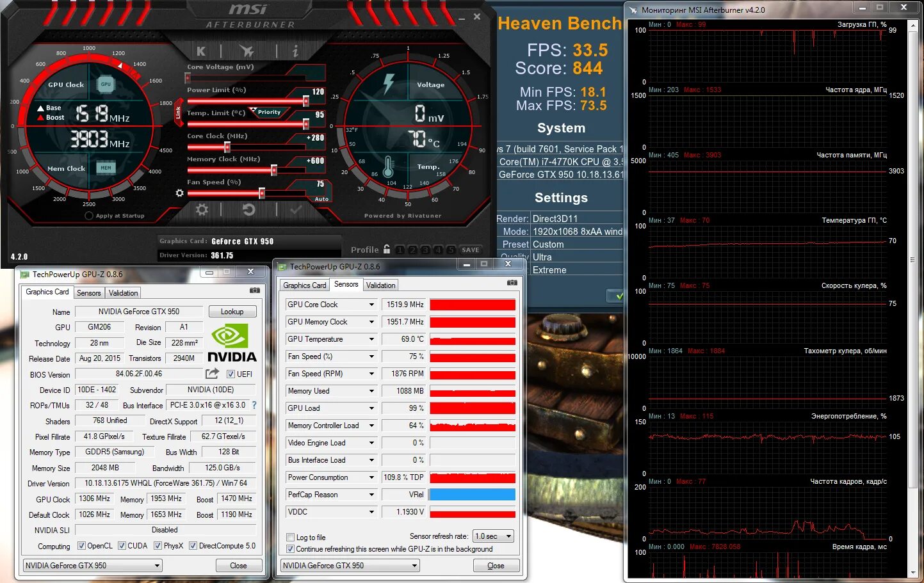924x583 pixels.
Task: Click the GPU-Z title bar icon of the Sensors window
Action: tap(282, 266)
